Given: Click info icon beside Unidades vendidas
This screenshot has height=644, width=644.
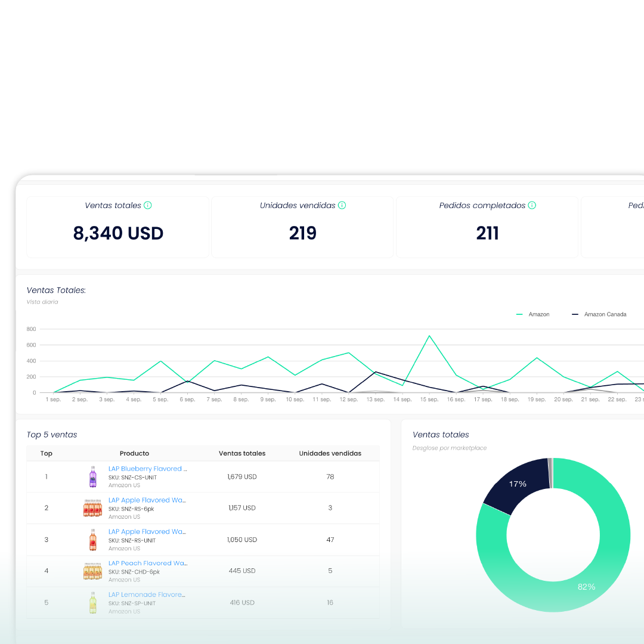Looking at the screenshot, I should [342, 205].
